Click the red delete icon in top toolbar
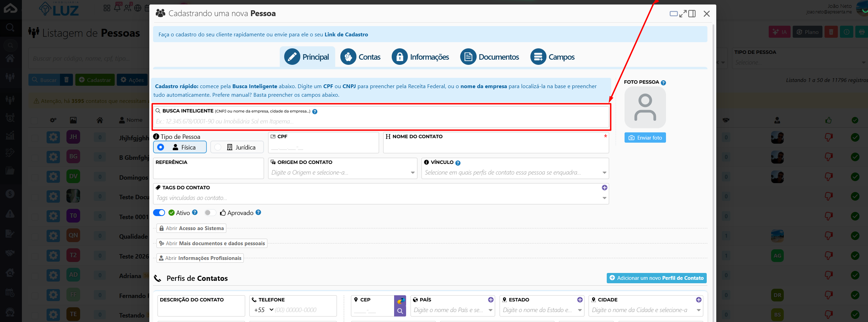The image size is (868, 322). coord(831,32)
